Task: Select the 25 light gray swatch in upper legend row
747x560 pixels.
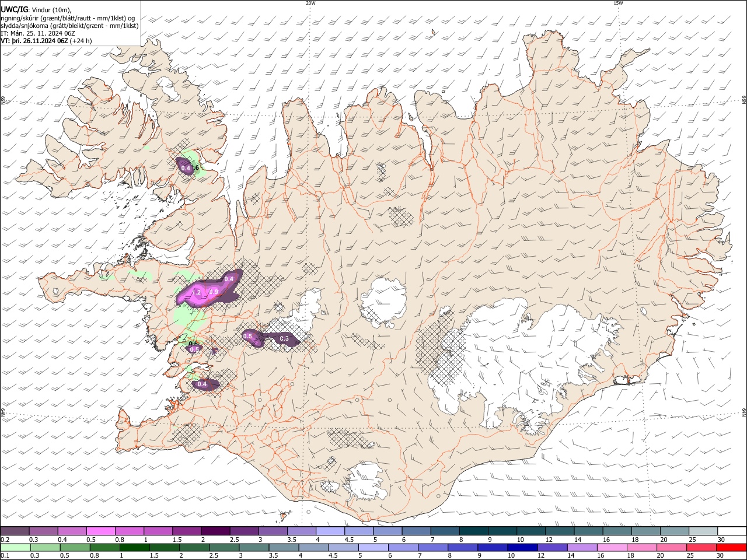Action: click(703, 531)
